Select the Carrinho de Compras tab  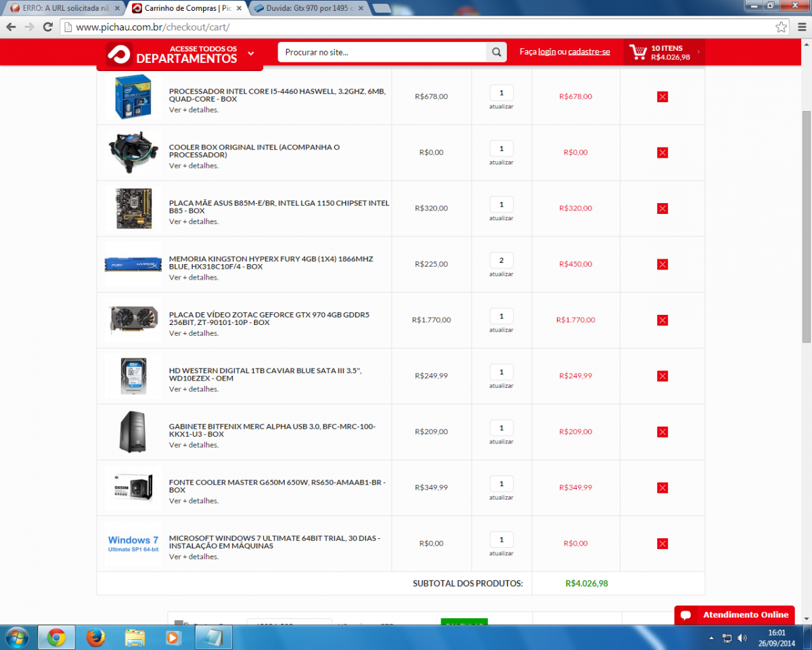point(186,8)
